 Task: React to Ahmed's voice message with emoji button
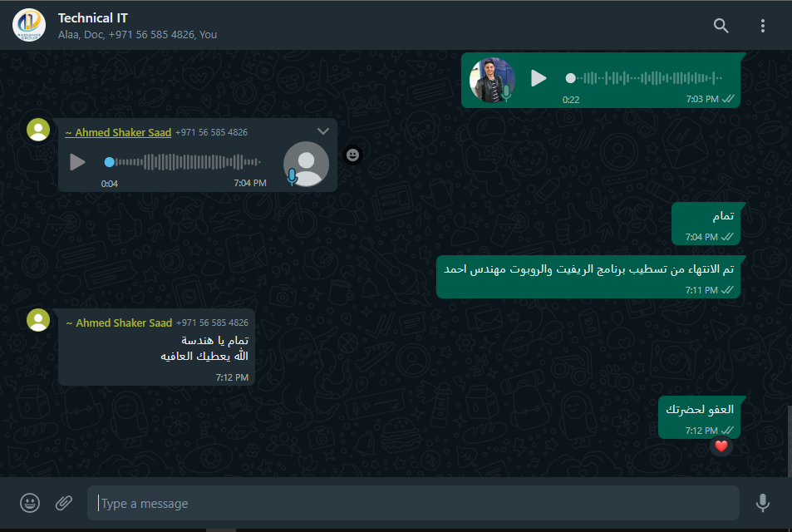tap(352, 155)
